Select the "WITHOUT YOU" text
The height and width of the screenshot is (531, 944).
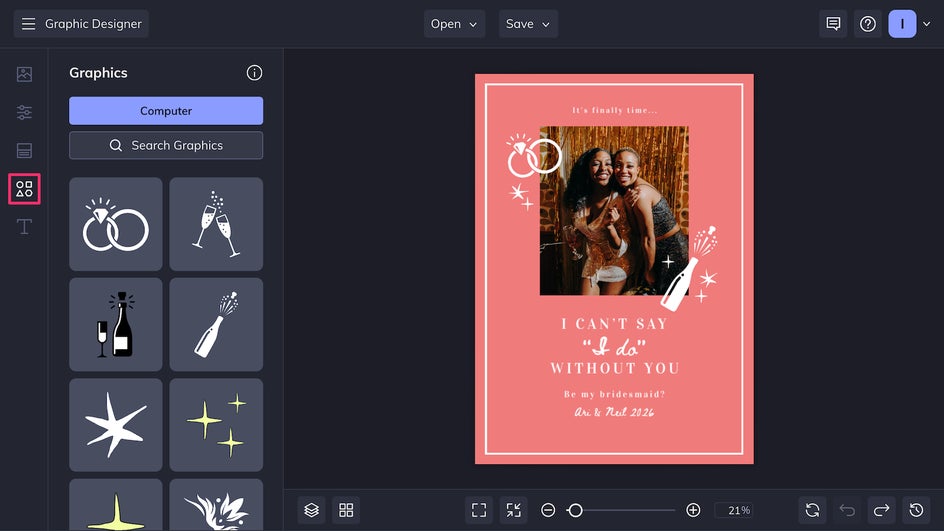point(615,368)
